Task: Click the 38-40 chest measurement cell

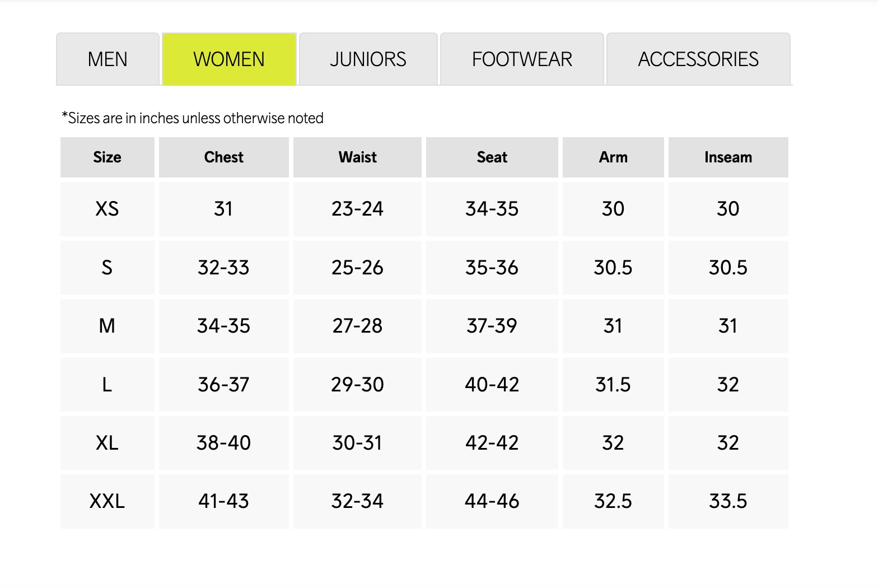Action: click(223, 443)
